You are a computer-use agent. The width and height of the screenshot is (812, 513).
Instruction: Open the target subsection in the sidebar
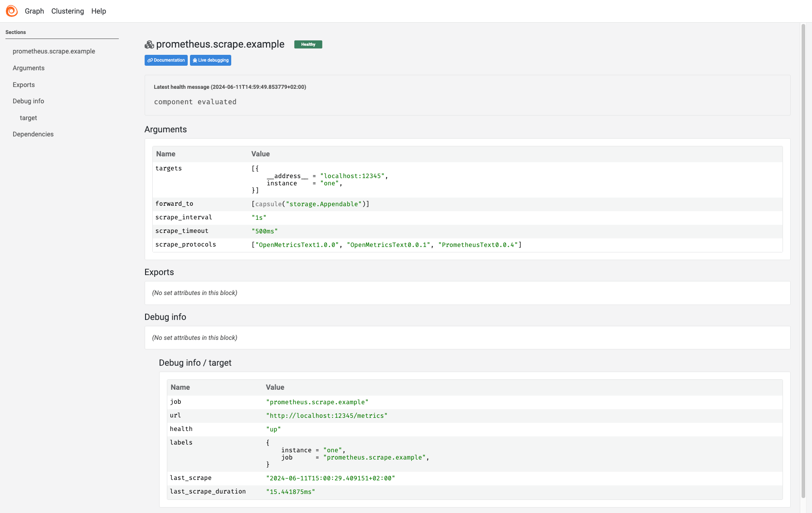click(28, 118)
